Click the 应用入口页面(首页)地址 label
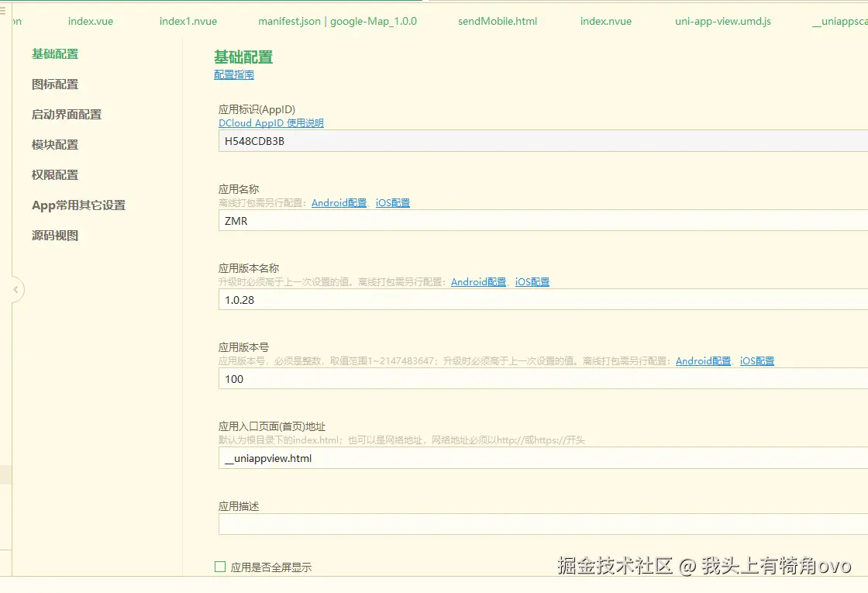Image resolution: width=868 pixels, height=593 pixels. (x=272, y=426)
